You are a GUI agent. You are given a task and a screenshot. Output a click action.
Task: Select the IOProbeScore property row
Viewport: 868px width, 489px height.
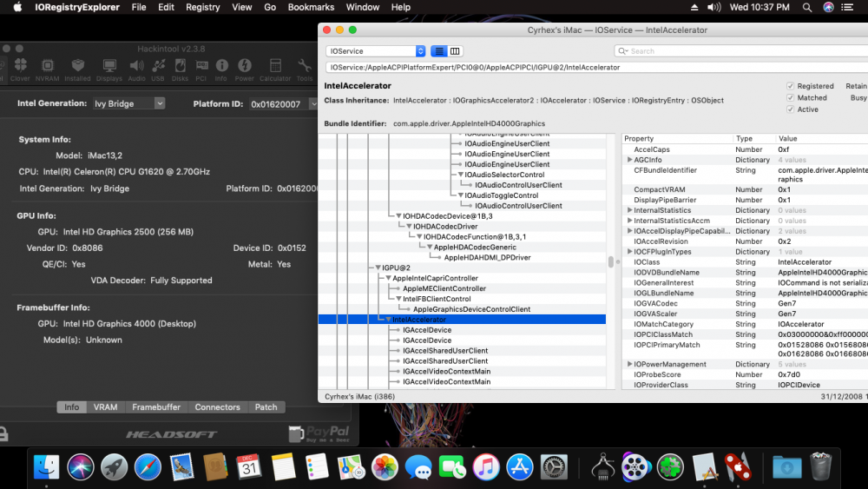coord(745,374)
